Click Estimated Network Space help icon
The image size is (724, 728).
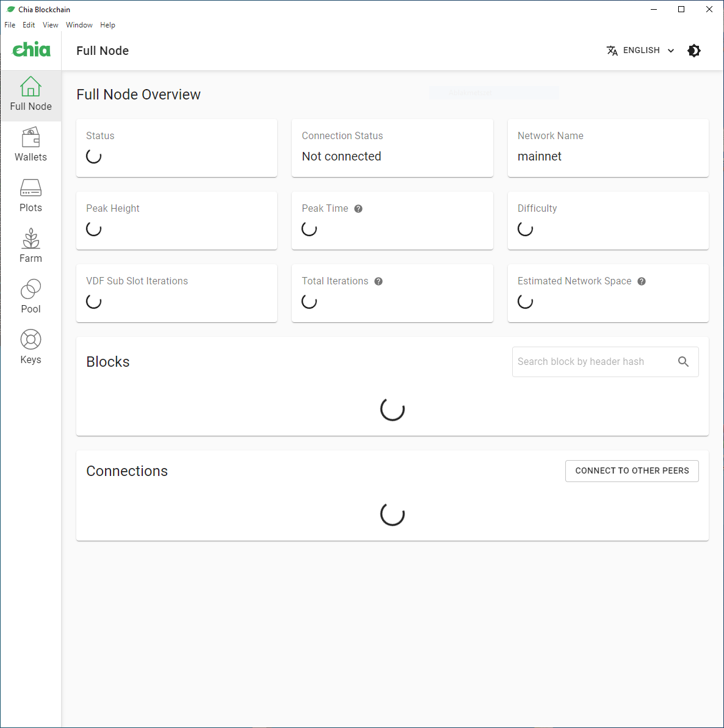[642, 281]
